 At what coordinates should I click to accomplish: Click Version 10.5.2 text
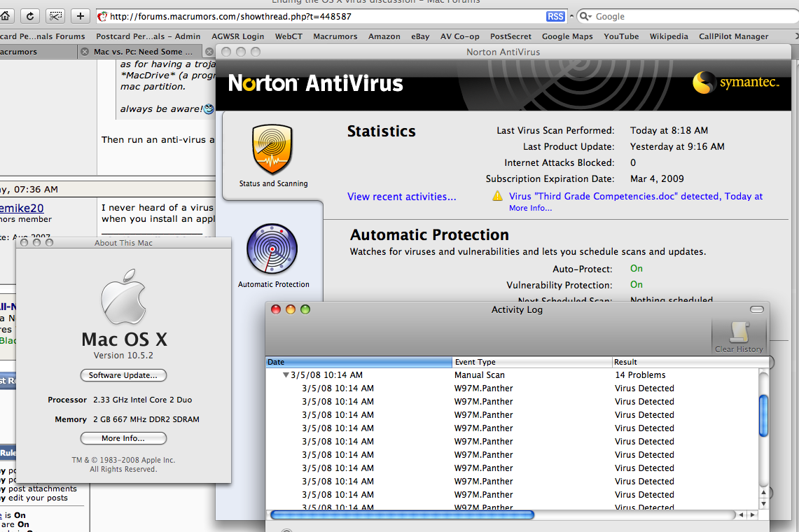(x=123, y=355)
